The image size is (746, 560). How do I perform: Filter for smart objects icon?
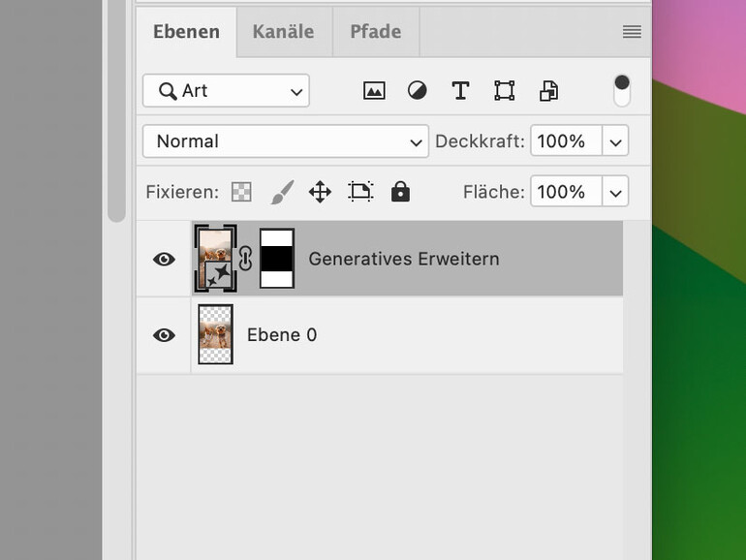coord(548,91)
